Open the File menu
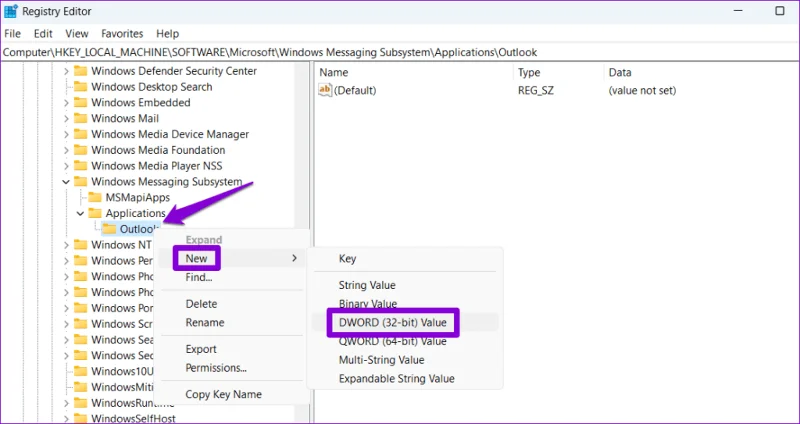 pyautogui.click(x=12, y=34)
